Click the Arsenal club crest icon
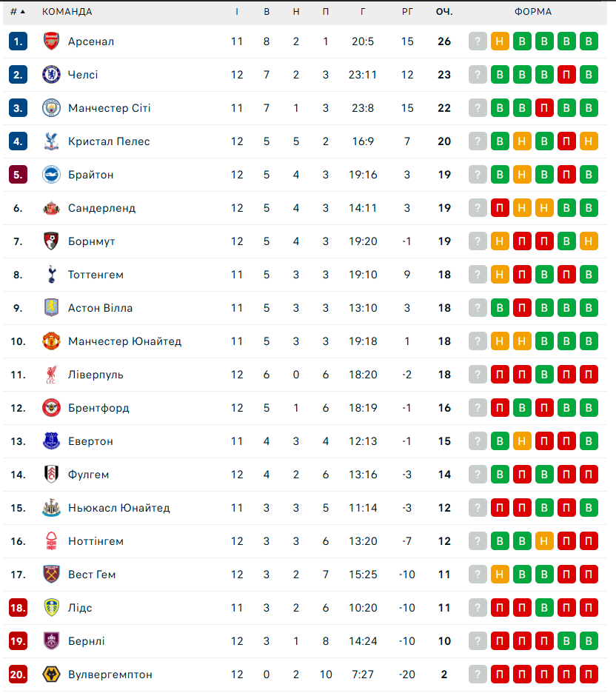The image size is (616, 693). pos(51,41)
